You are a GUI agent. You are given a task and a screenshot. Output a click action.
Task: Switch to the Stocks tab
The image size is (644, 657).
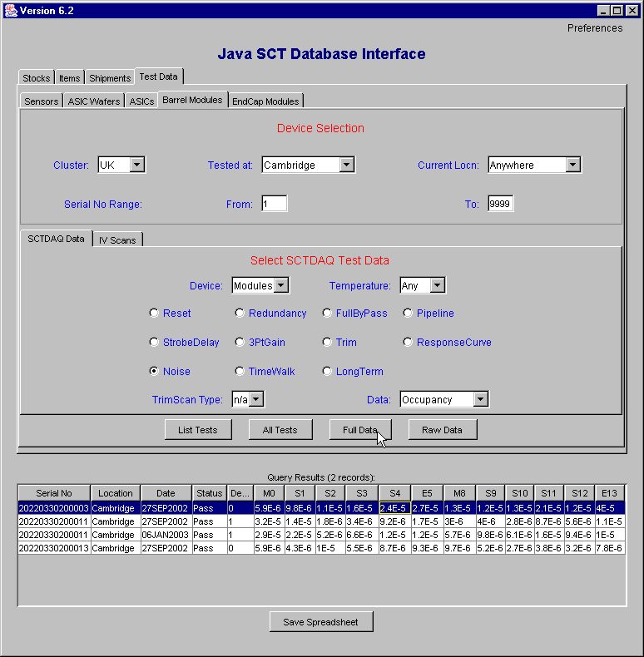(37, 78)
